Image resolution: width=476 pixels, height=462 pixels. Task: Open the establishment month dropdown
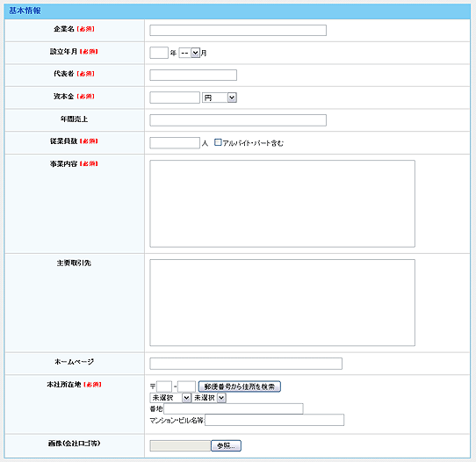coord(190,53)
